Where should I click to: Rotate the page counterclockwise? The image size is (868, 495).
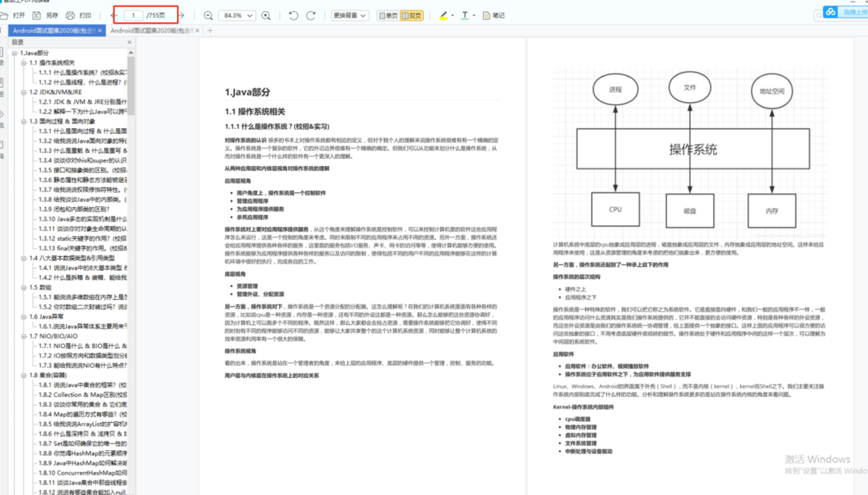[293, 16]
